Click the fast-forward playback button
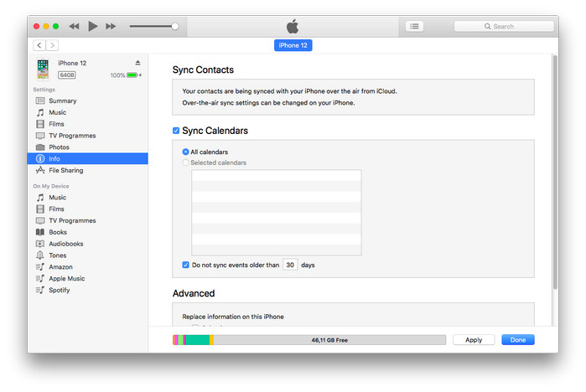The height and width of the screenshot is (392, 586). click(x=111, y=26)
